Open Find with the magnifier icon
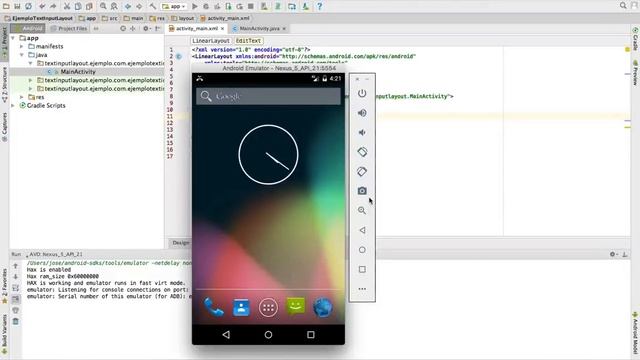The image size is (640, 360). pyautogui.click(x=103, y=6)
